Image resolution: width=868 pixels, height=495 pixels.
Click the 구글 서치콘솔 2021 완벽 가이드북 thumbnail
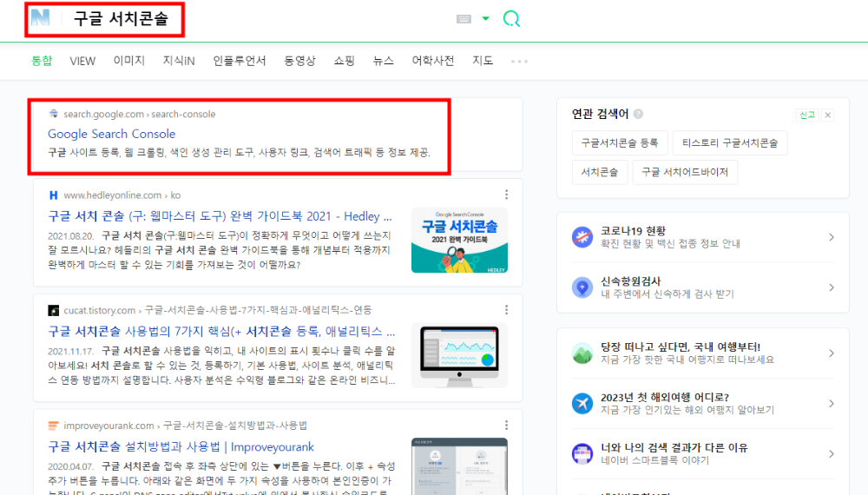pos(459,240)
